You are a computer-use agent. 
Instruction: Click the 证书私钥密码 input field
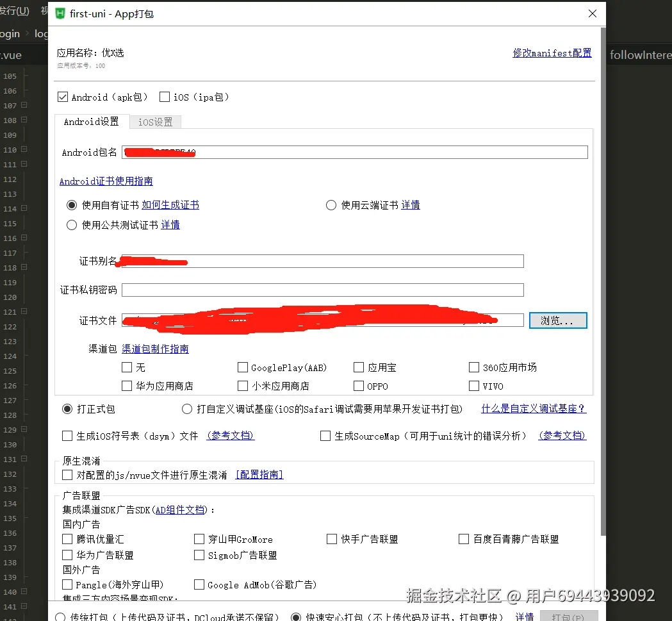[323, 290]
